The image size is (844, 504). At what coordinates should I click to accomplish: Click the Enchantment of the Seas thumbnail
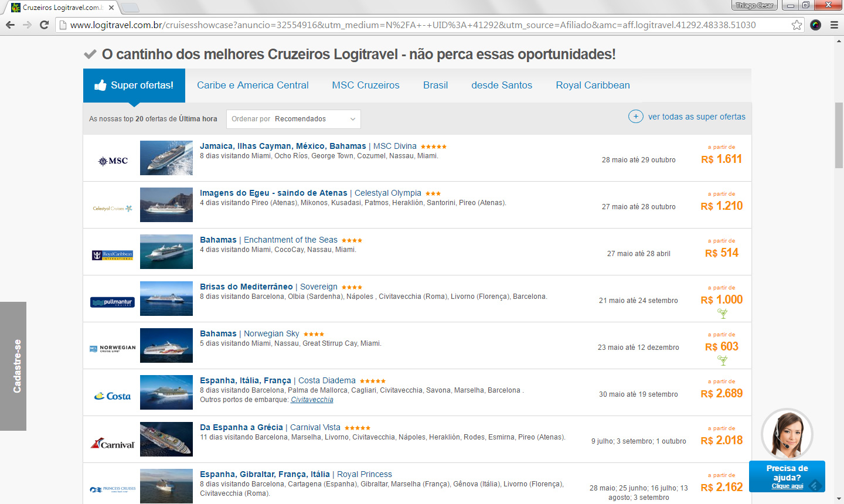[x=166, y=251]
